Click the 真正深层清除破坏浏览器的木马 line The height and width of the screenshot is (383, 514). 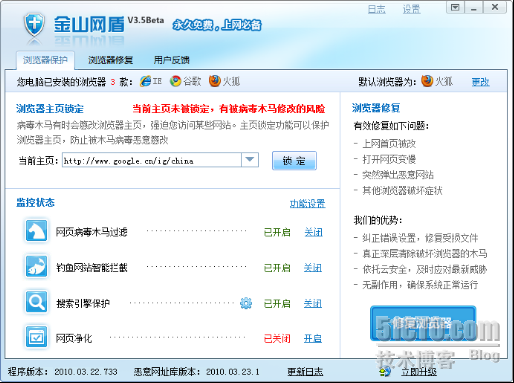[425, 254]
